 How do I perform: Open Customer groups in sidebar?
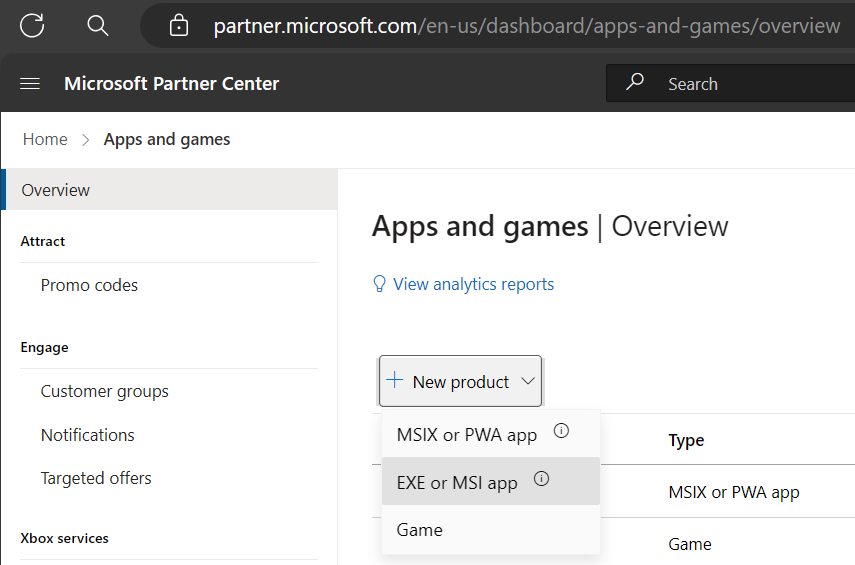pos(105,392)
